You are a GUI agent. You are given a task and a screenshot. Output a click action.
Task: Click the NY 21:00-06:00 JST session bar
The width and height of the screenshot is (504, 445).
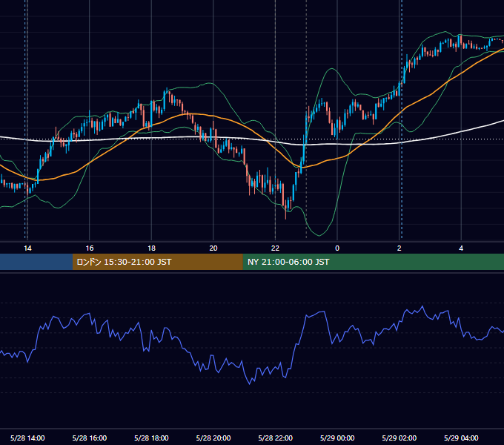click(373, 262)
